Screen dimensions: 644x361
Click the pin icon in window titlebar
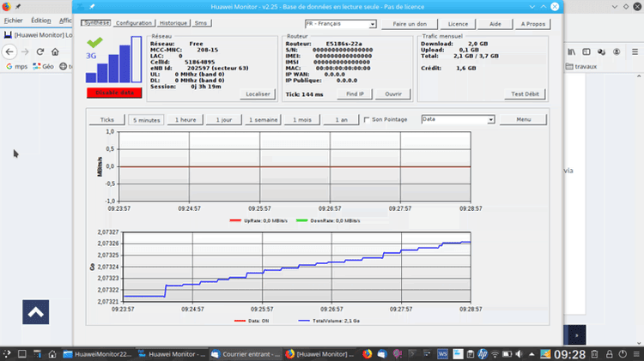[92, 7]
